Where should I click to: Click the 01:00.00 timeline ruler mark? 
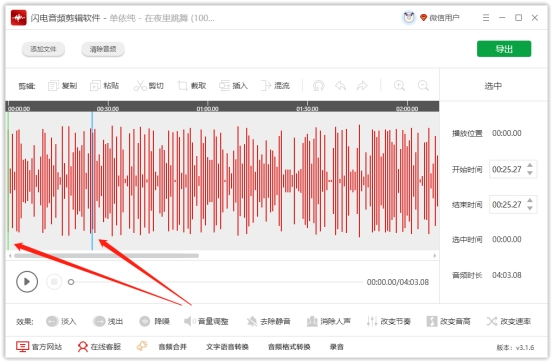[207, 109]
